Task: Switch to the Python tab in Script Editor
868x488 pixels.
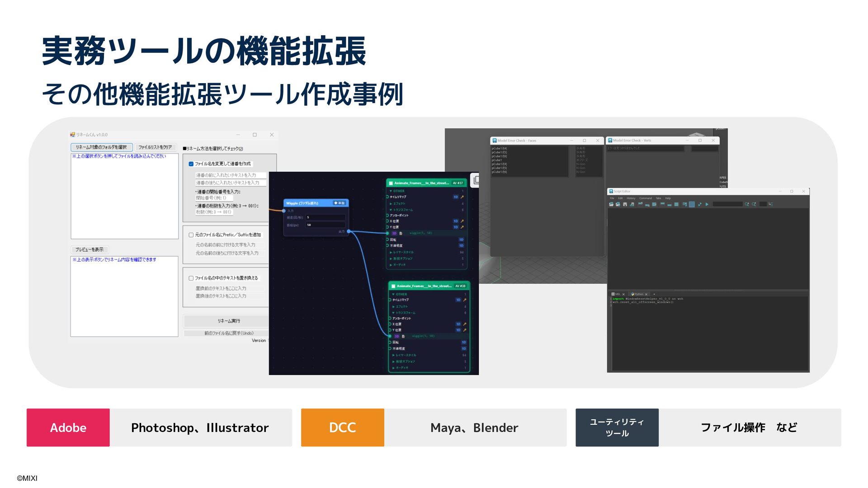Action: point(638,294)
